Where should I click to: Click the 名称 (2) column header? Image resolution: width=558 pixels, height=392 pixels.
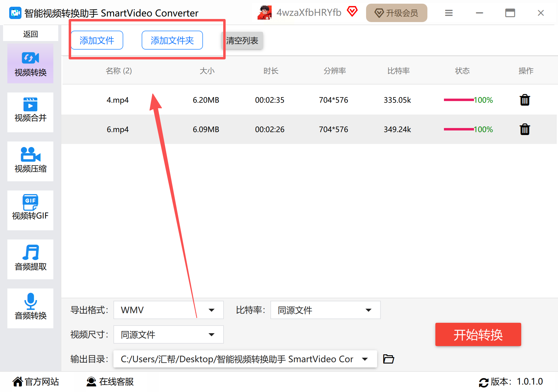[x=119, y=71]
